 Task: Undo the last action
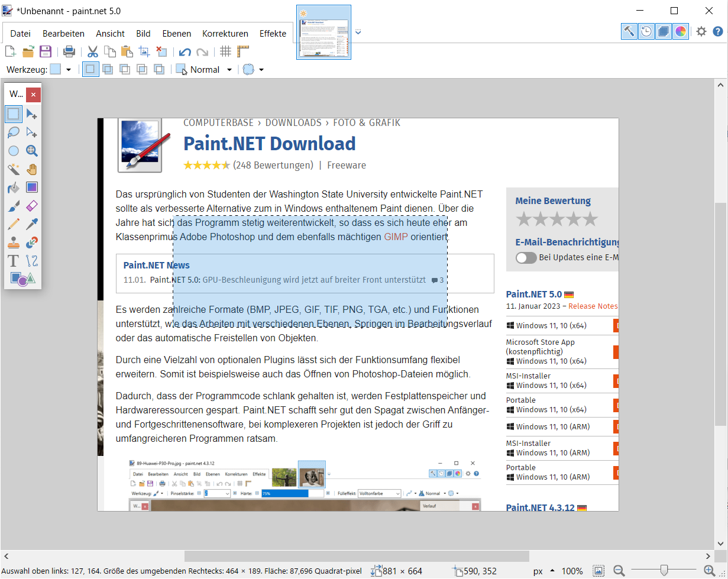[x=185, y=51]
